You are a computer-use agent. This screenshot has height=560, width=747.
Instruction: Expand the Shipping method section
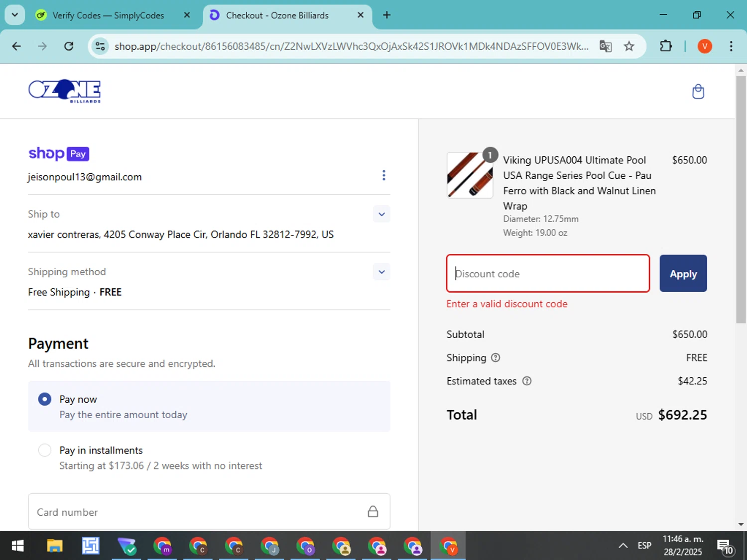[x=381, y=272]
